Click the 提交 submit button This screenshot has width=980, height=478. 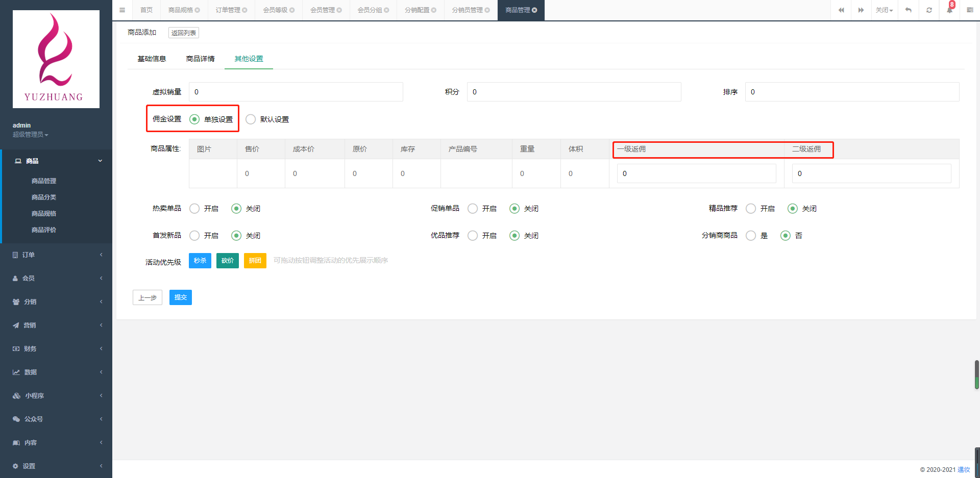point(181,297)
